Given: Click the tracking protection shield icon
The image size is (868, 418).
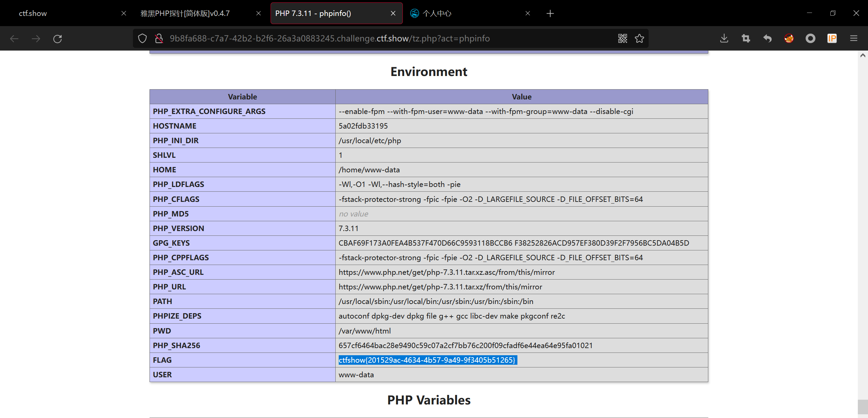Looking at the screenshot, I should coord(142,39).
